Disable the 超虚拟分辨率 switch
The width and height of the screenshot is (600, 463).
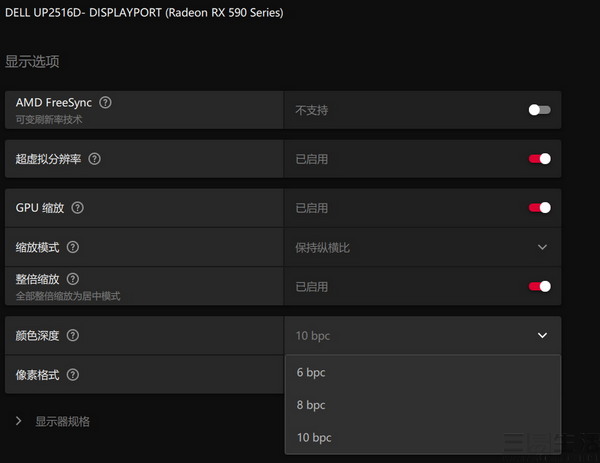[539, 159]
